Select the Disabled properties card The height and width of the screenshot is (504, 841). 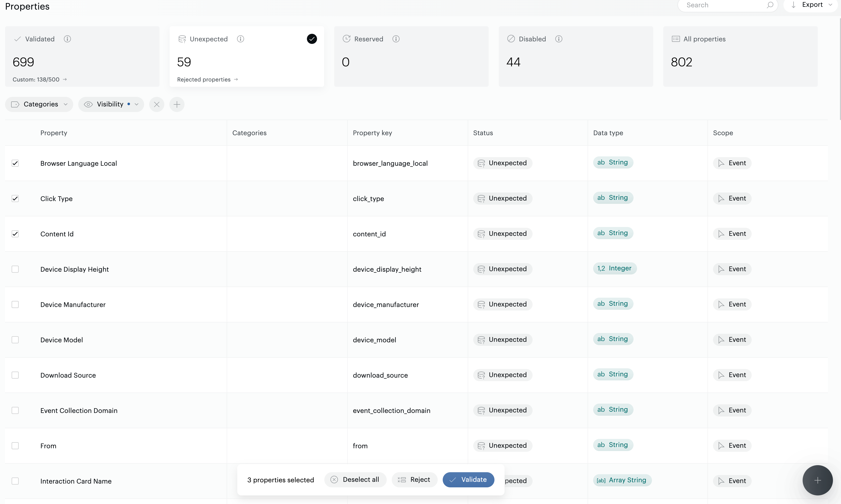tap(576, 56)
